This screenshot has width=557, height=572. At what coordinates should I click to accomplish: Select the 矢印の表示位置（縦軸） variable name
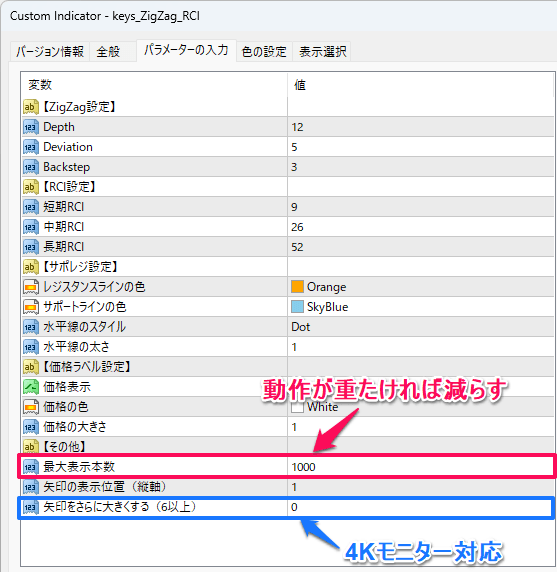105,487
